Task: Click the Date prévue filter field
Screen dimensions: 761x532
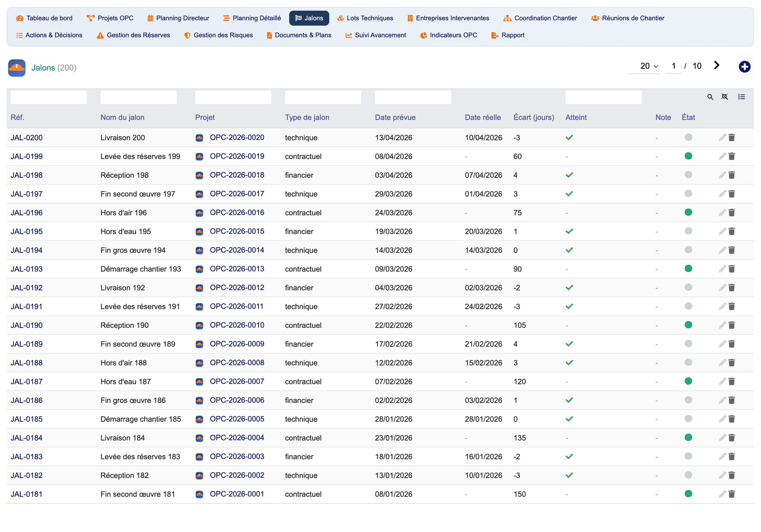Action: click(x=413, y=97)
